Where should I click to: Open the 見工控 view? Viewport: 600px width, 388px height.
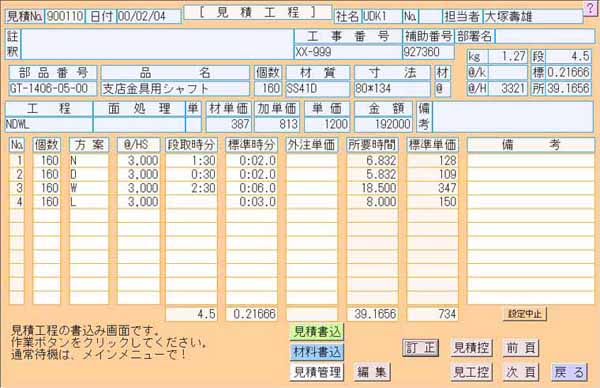[x=471, y=372]
